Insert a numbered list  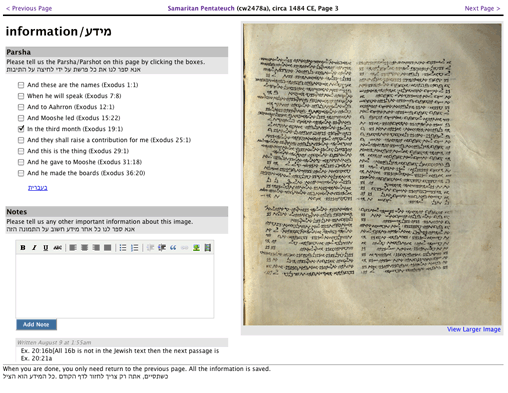point(134,248)
